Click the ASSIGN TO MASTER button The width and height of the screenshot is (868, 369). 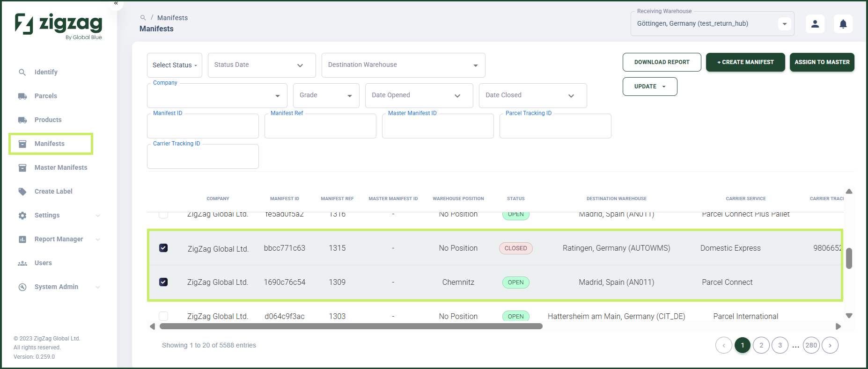tap(822, 62)
